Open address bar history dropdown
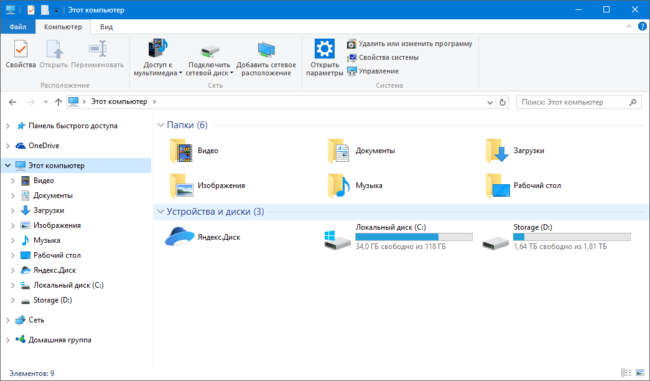 coord(490,102)
